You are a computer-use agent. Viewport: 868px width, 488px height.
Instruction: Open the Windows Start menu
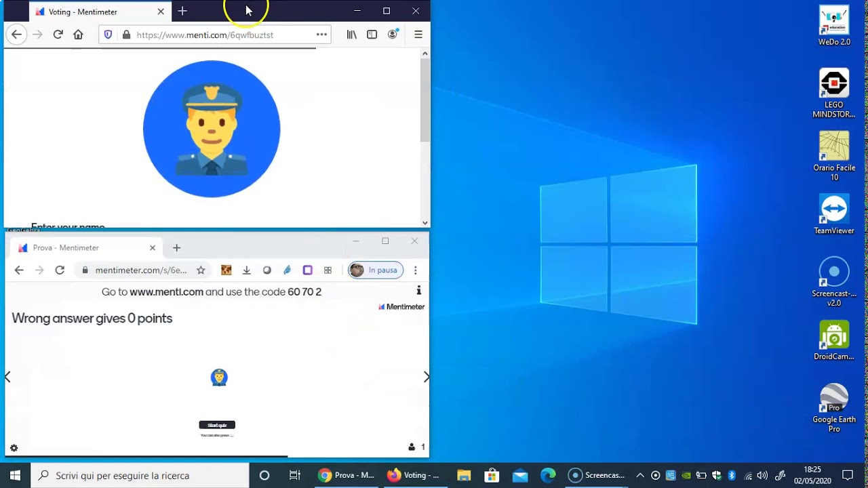[15, 475]
